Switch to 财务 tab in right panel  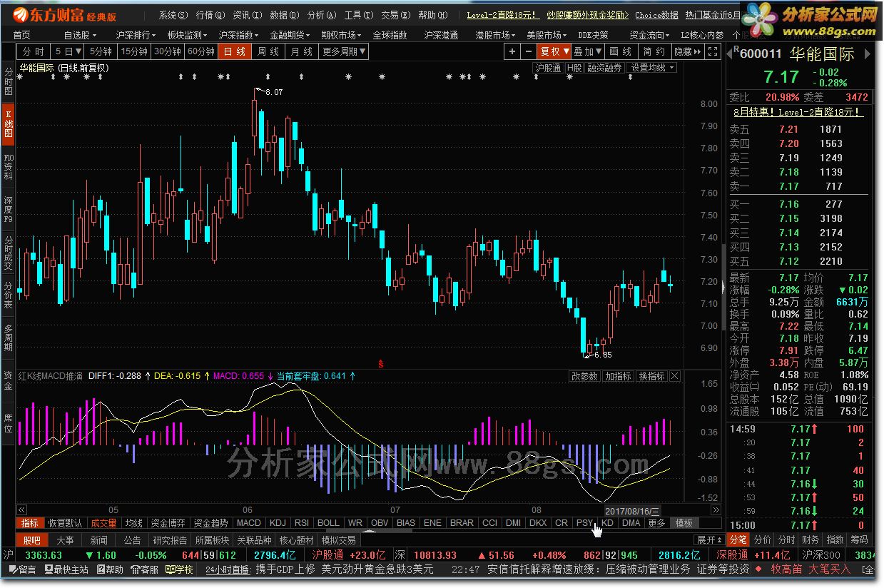click(x=810, y=539)
